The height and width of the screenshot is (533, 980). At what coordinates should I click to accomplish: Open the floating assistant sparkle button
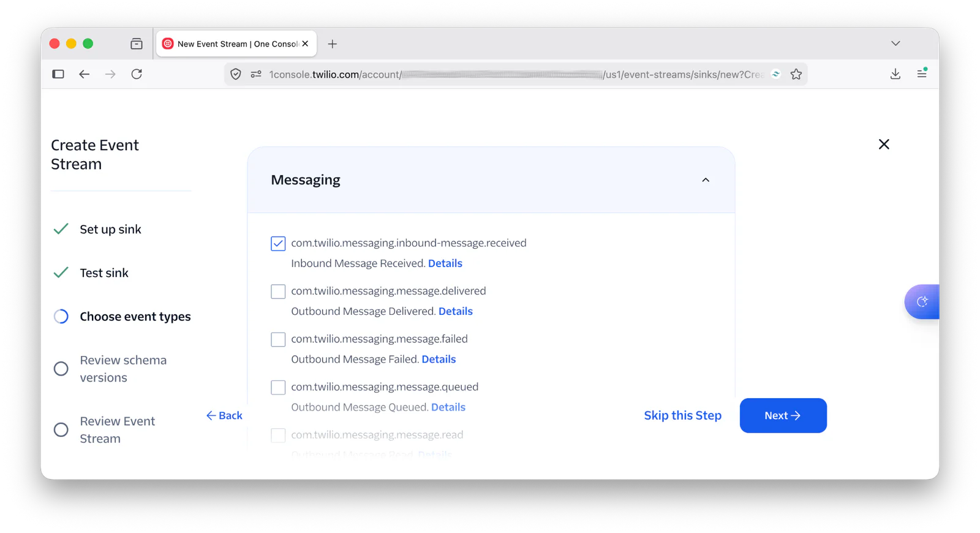pyautogui.click(x=922, y=301)
